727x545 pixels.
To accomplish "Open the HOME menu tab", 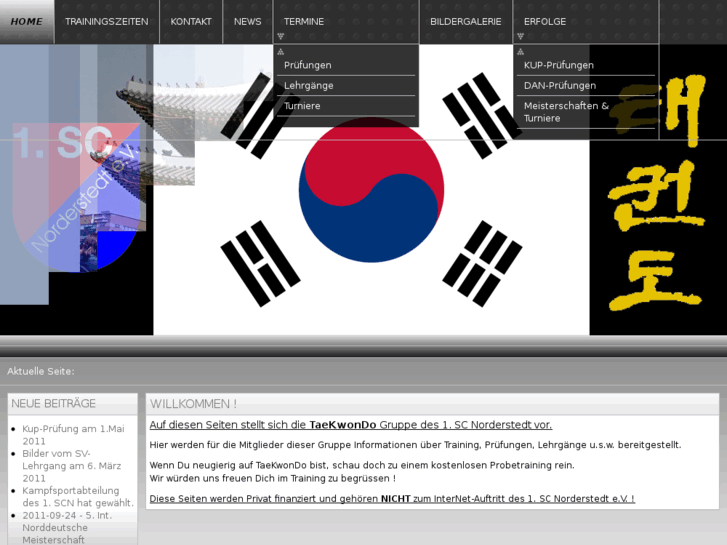I will click(27, 22).
